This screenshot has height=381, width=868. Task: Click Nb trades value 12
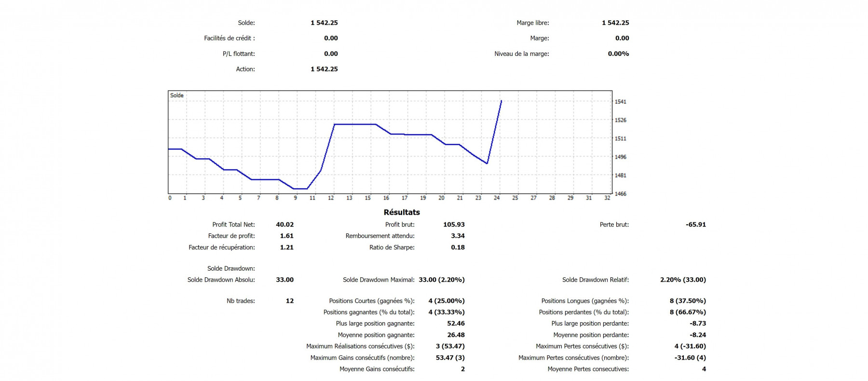coord(290,301)
